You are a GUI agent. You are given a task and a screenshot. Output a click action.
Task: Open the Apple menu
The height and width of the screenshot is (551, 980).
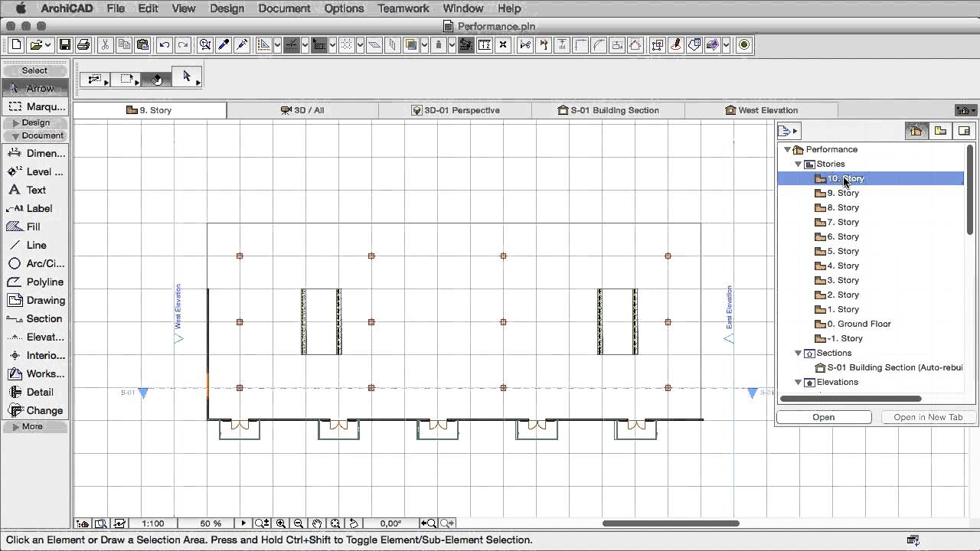21,8
